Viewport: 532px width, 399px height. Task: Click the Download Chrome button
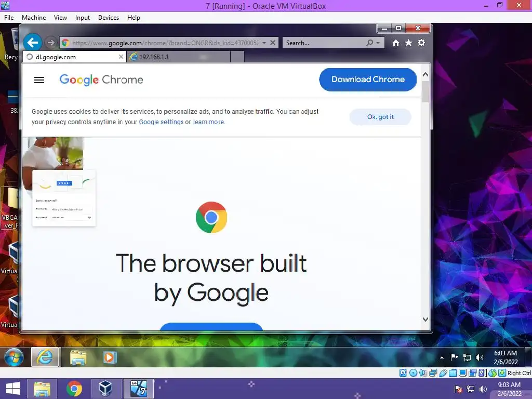[x=368, y=79]
